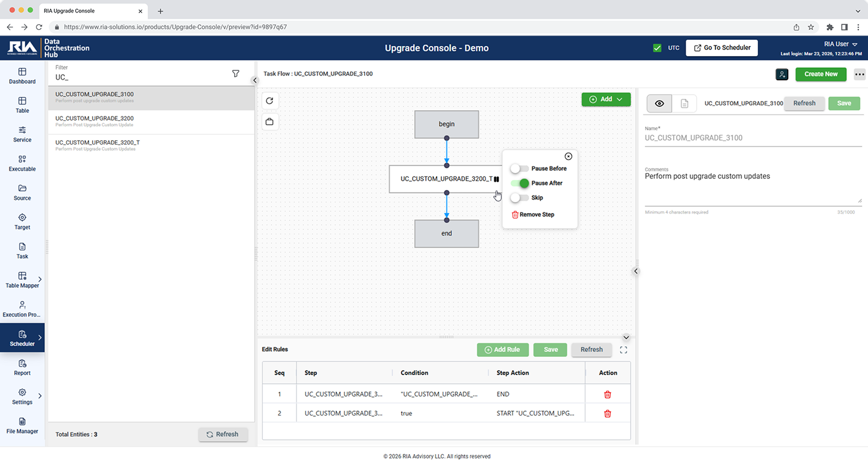The image size is (868, 466).
Task: Uncheck the UTC checkbox
Action: (657, 48)
